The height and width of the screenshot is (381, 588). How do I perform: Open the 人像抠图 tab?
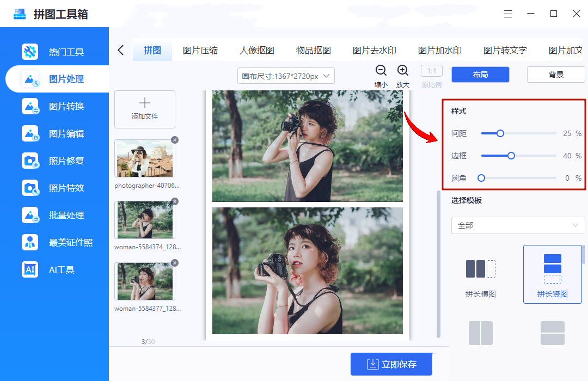tap(256, 50)
